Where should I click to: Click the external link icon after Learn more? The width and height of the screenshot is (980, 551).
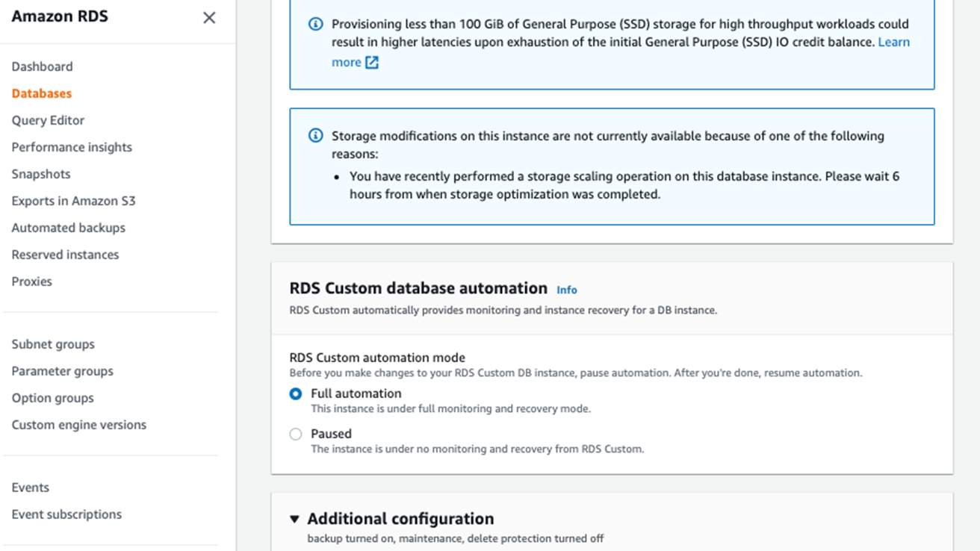point(372,63)
